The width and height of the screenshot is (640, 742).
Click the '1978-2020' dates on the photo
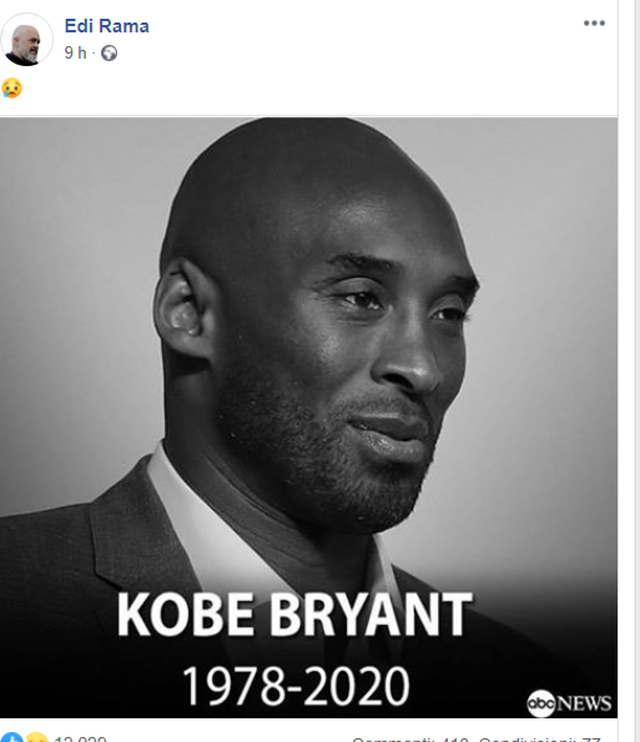pos(295,686)
